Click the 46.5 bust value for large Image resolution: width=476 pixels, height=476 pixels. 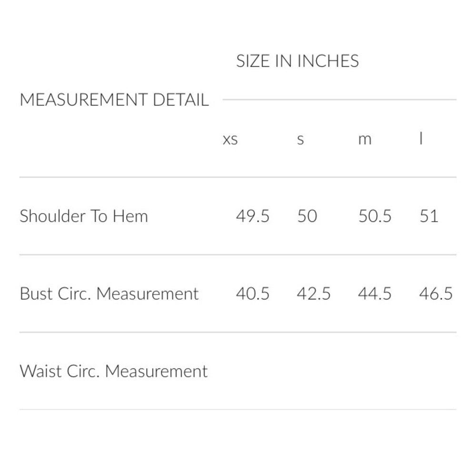coord(436,294)
